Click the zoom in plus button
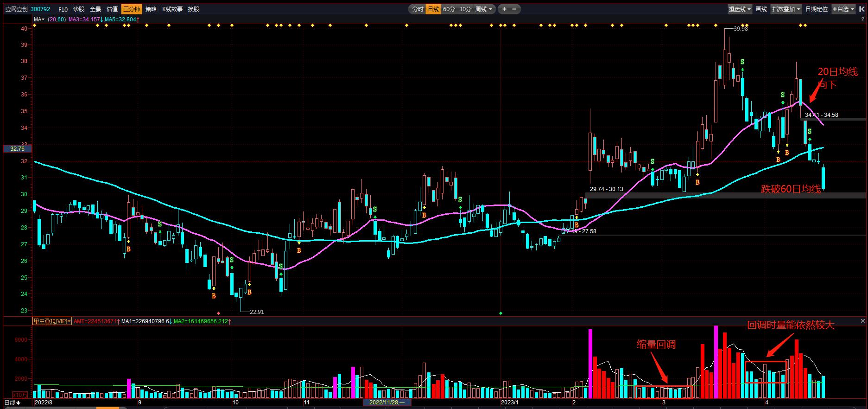Image resolution: width=868 pixels, height=409 pixels. [504, 9]
